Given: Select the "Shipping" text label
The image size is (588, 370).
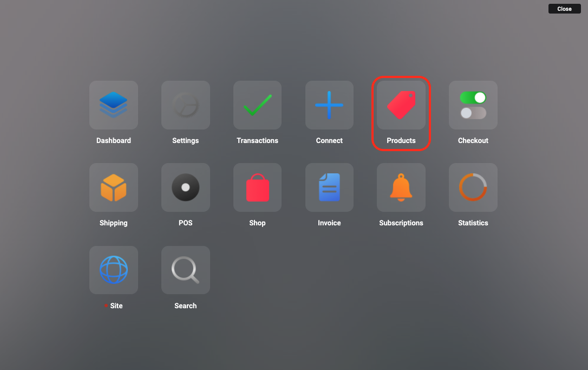Looking at the screenshot, I should (114, 223).
